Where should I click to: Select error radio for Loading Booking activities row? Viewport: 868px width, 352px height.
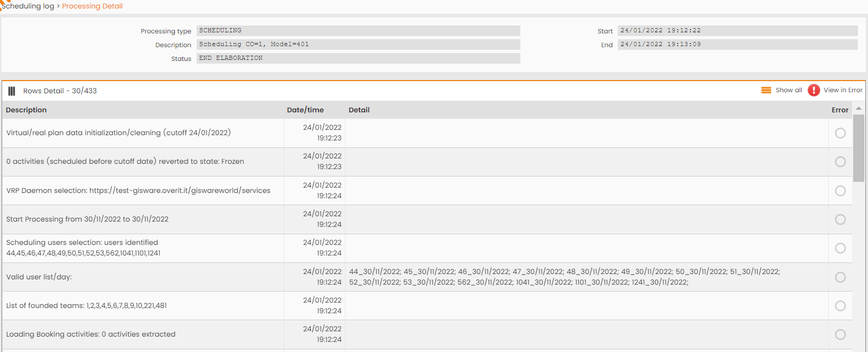tap(840, 335)
